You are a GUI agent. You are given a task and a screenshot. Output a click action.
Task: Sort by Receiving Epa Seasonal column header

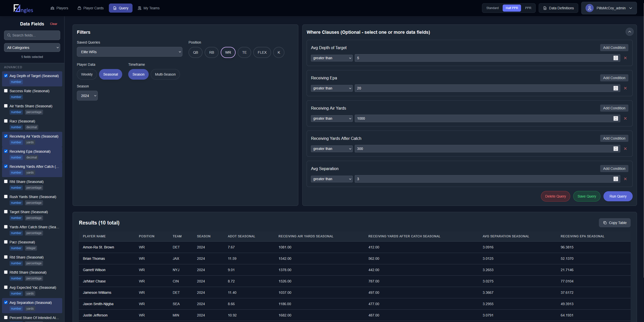(x=582, y=236)
